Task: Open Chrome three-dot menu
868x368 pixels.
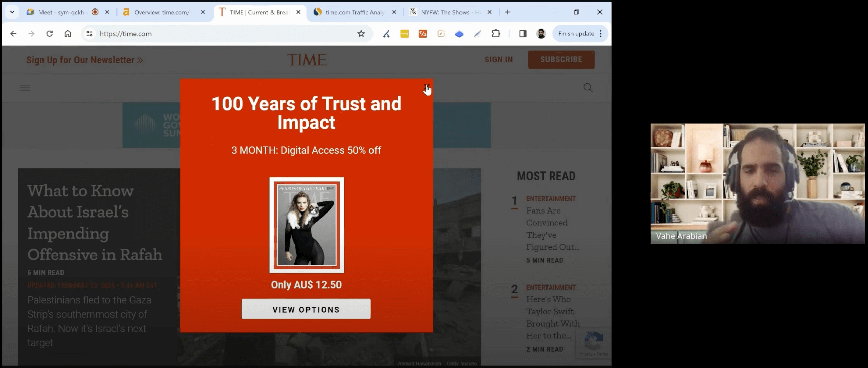Action: click(601, 34)
